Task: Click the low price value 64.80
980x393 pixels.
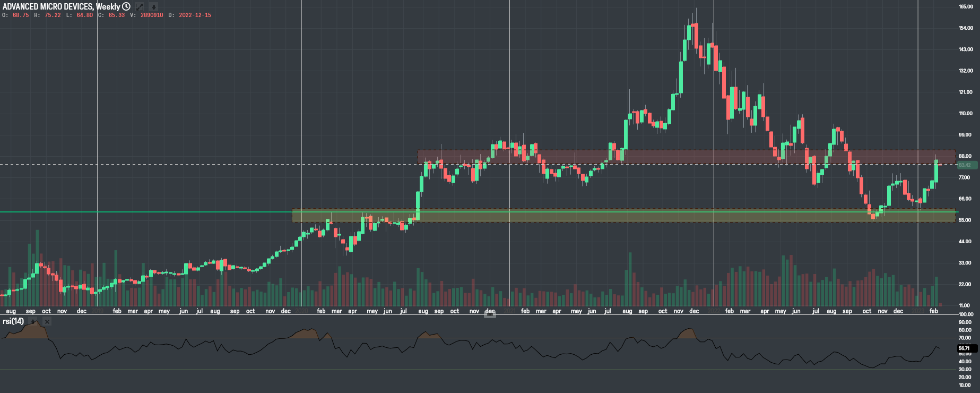Action: click(x=85, y=15)
